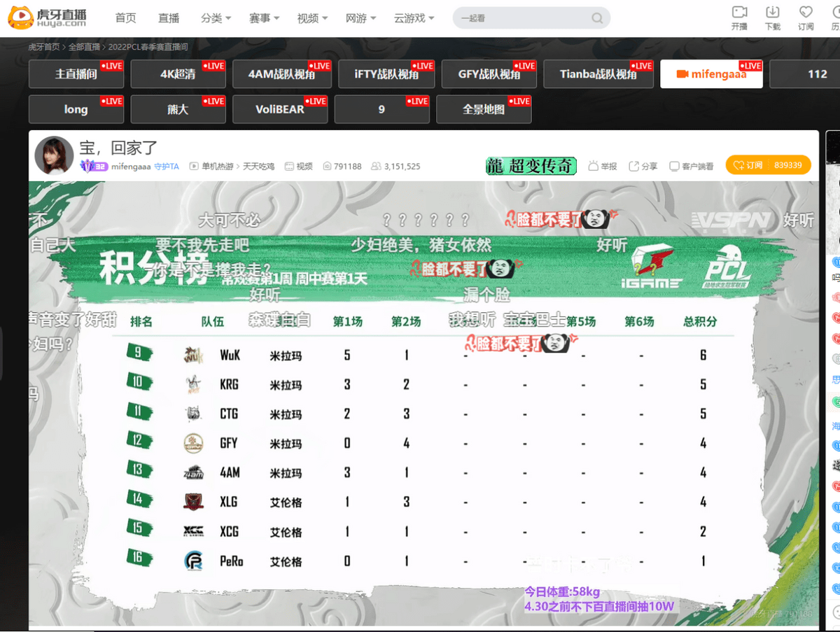Screen dimensions: 840x632
Task: Click the 举报 report icon
Action: pos(603,166)
